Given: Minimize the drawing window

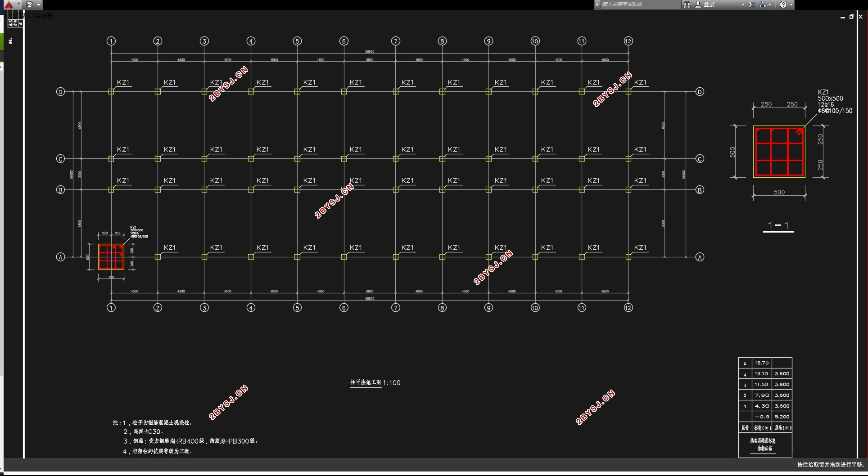Looking at the screenshot, I should 843,17.
